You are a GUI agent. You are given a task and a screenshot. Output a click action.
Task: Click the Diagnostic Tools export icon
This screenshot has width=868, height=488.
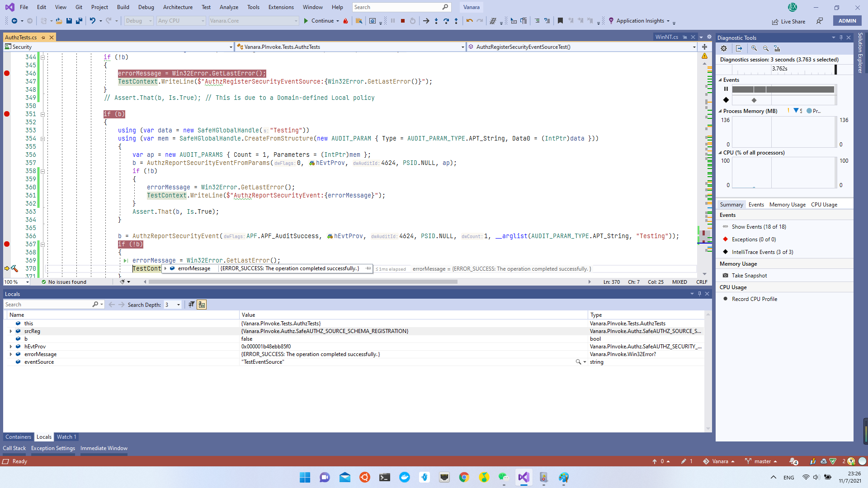[739, 48]
